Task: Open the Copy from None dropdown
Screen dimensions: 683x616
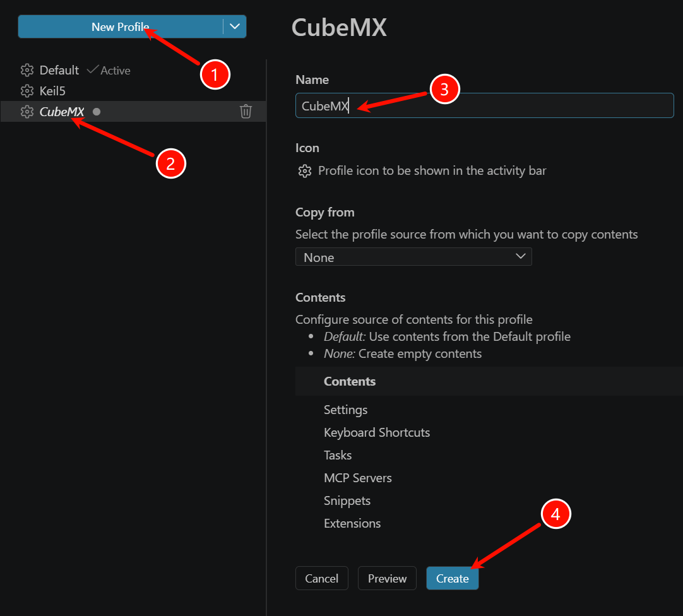Action: click(x=413, y=257)
